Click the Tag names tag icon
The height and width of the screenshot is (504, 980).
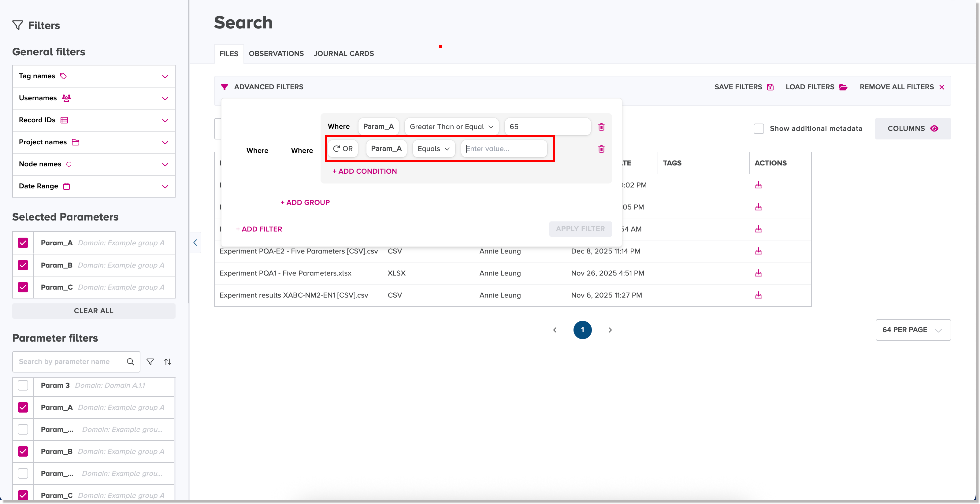click(x=64, y=76)
